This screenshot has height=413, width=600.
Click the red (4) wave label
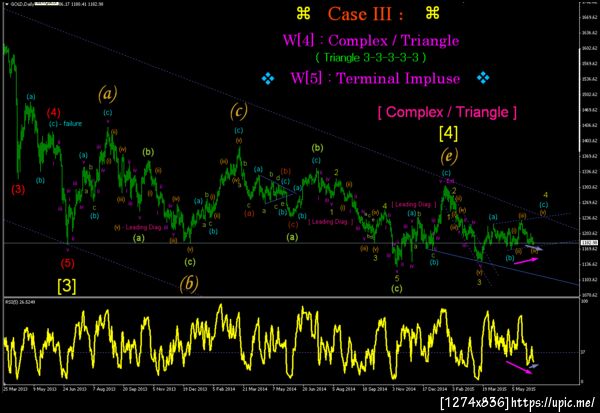tap(54, 113)
